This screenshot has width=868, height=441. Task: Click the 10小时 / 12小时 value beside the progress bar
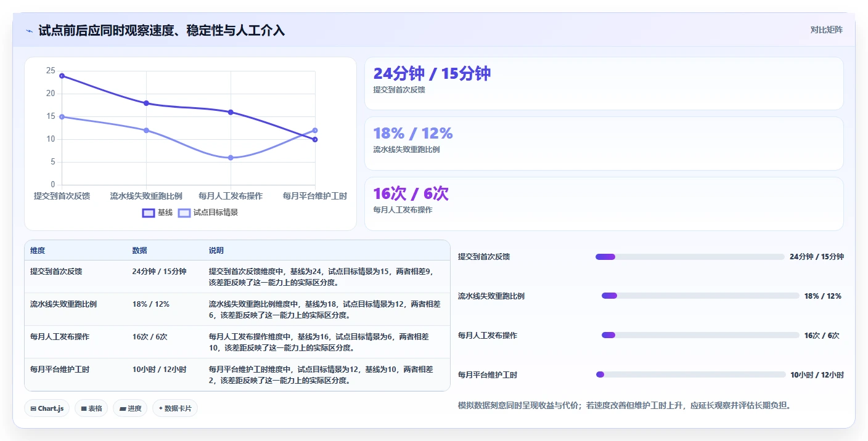[817, 374]
